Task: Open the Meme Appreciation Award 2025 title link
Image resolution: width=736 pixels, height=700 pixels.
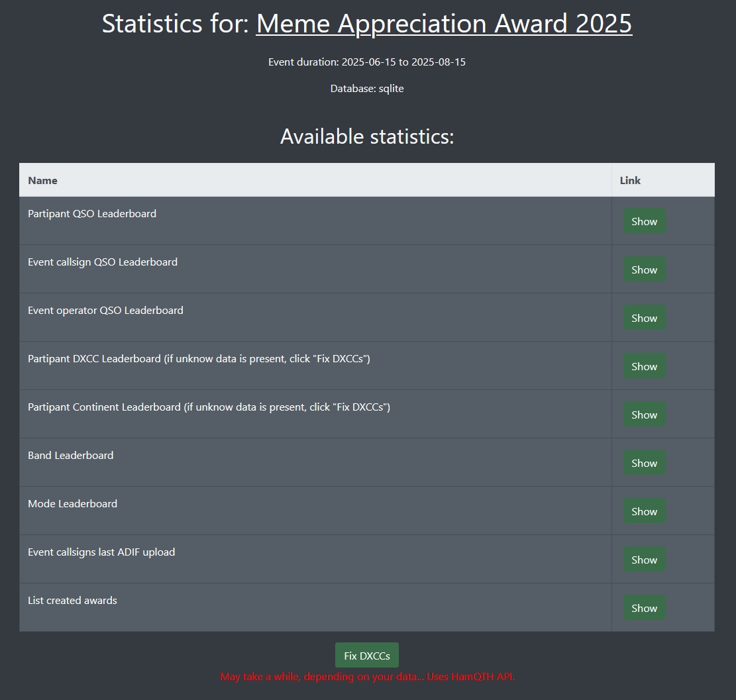Action: coord(444,24)
